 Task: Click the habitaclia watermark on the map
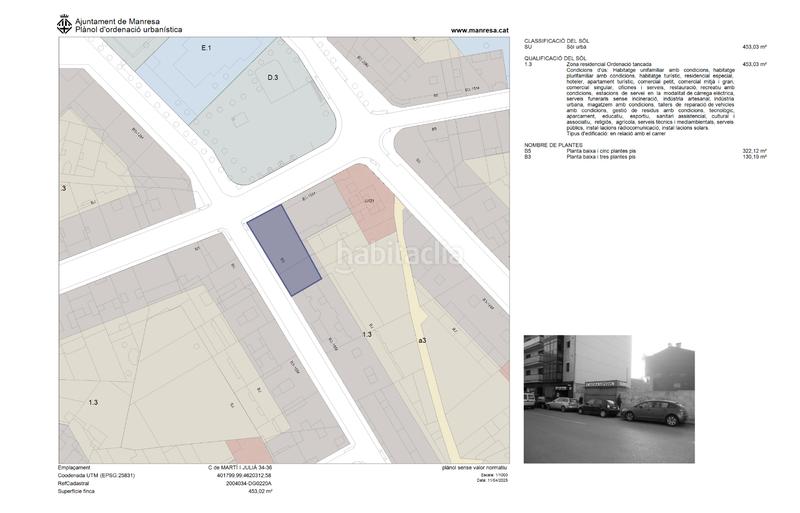point(398,255)
